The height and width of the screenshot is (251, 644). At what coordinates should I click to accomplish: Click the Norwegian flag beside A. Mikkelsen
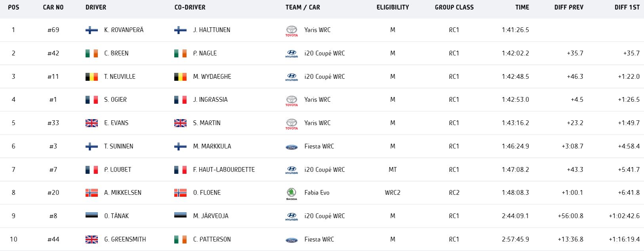[x=91, y=193]
